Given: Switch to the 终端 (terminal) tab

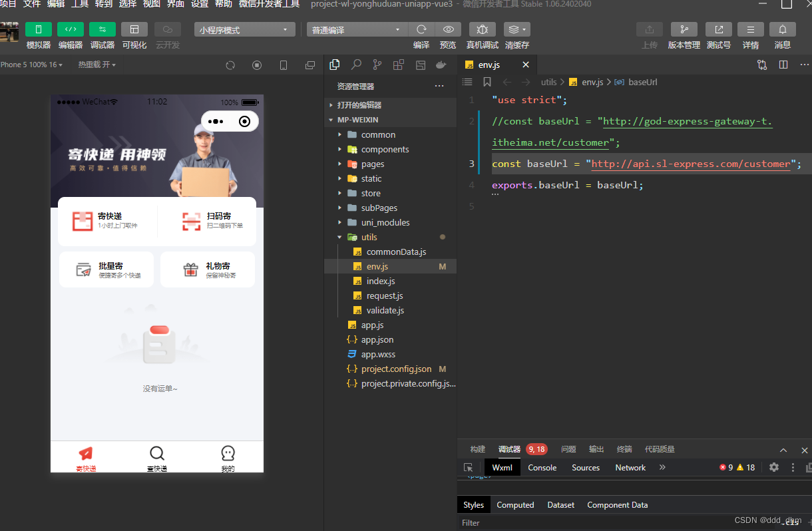Looking at the screenshot, I should (624, 449).
